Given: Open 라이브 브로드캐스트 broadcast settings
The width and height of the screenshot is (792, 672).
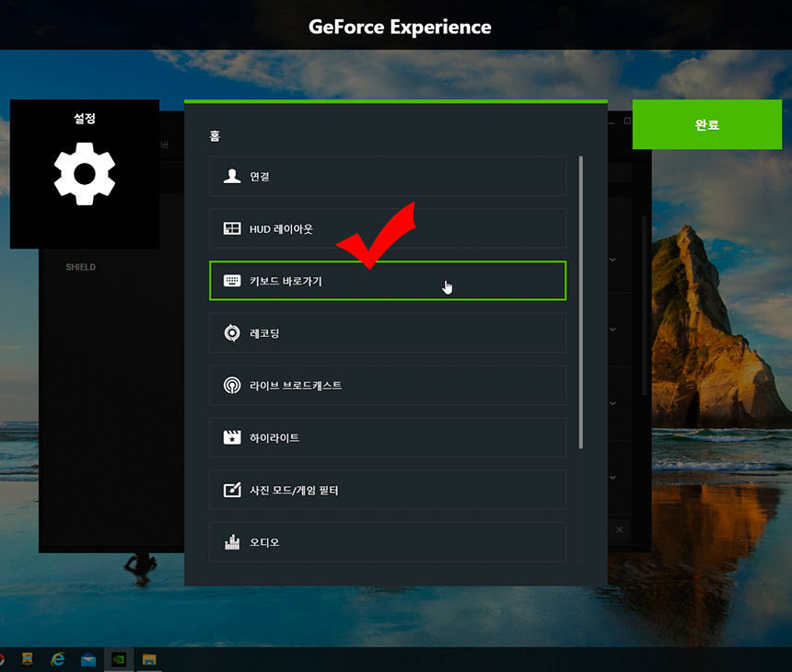Looking at the screenshot, I should [388, 385].
